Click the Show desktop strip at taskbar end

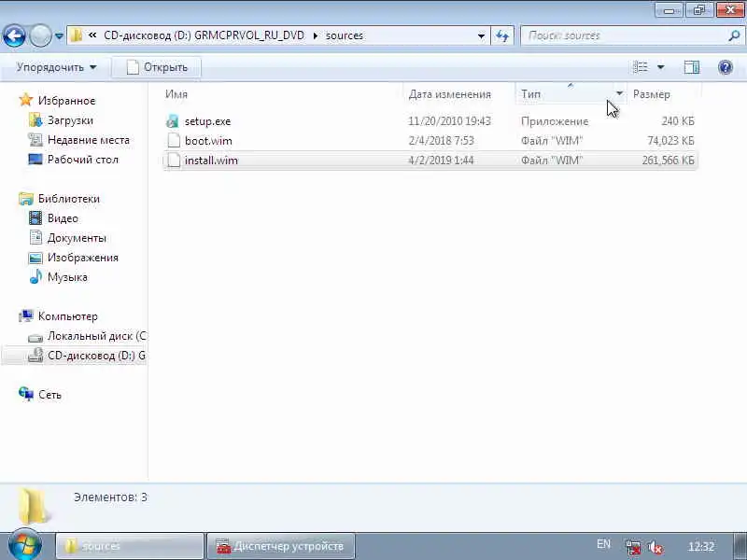(740, 546)
